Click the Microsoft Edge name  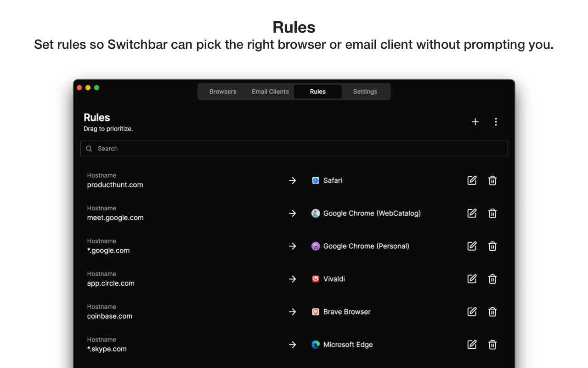pyautogui.click(x=348, y=345)
